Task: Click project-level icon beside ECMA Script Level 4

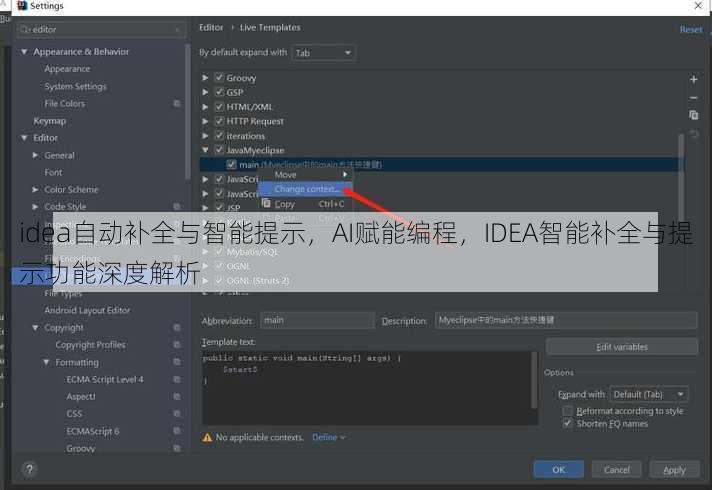Action: (177, 379)
